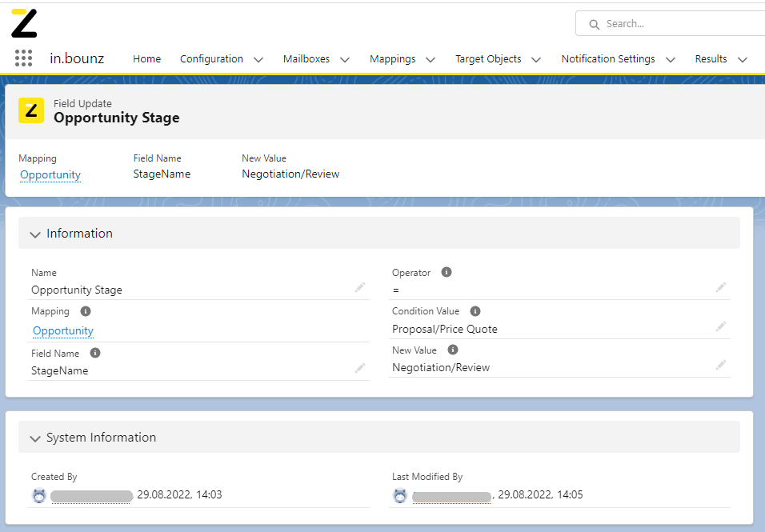765x532 pixels.
Task: Open the Target Objects dropdown arrow
Action: [x=536, y=59]
